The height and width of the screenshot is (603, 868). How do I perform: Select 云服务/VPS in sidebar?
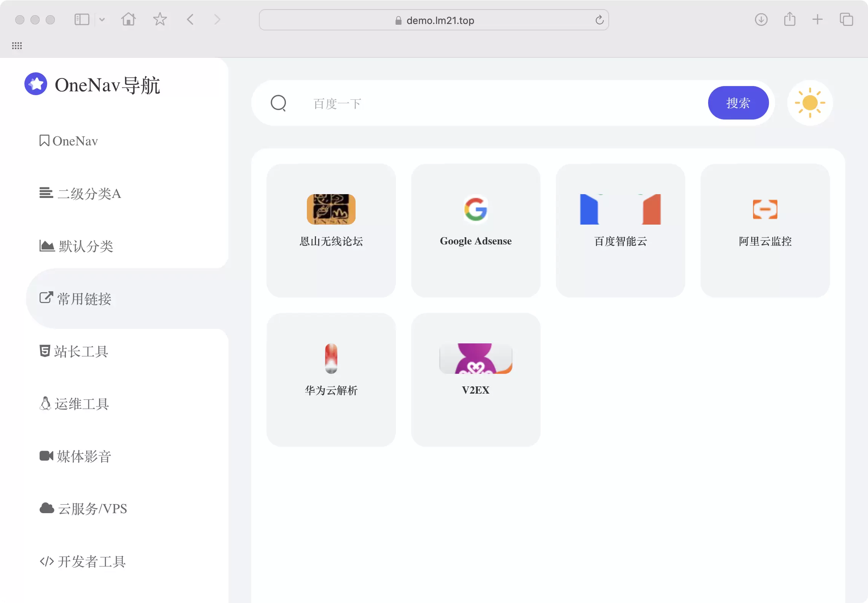pyautogui.click(x=83, y=509)
